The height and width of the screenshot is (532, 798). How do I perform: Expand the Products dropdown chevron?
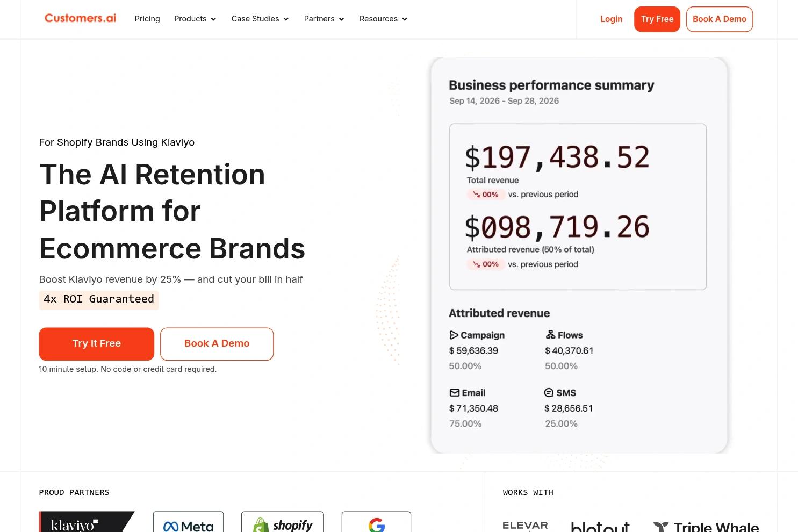(x=213, y=19)
